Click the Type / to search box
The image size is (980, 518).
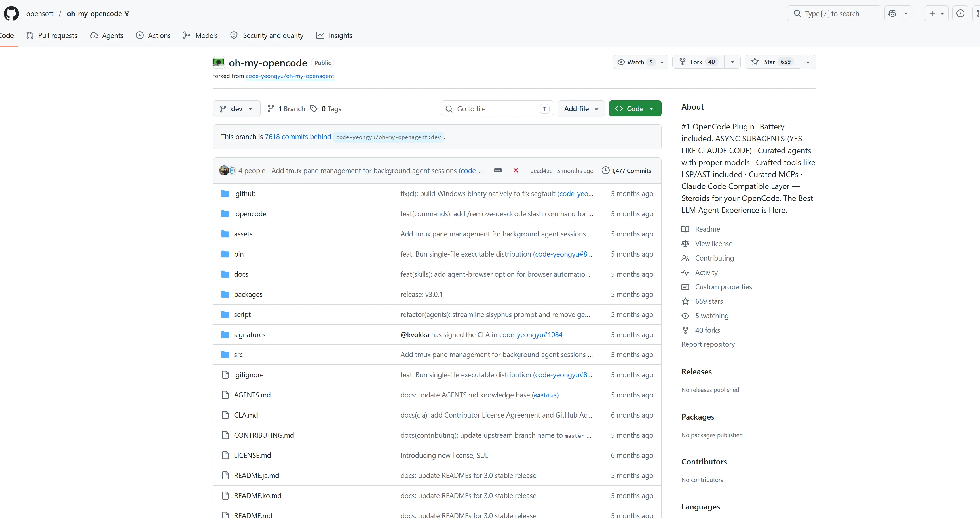click(x=834, y=14)
